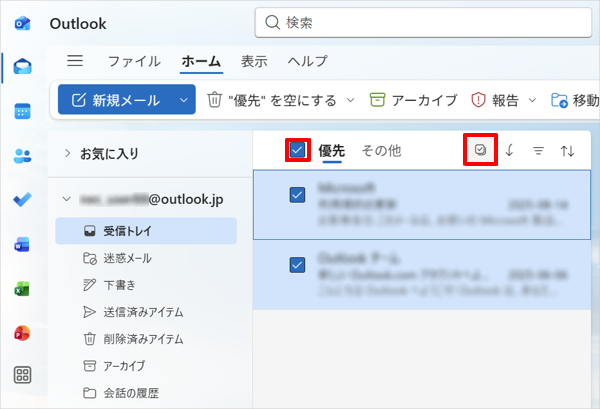Click the 移動 toolbar button
Viewport: 600px width, 409px height.
pyautogui.click(x=575, y=100)
